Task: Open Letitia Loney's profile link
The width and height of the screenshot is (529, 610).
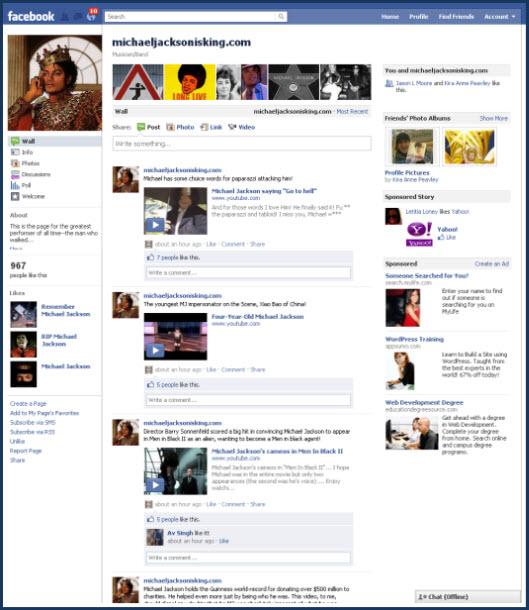Action: pyautogui.click(x=422, y=212)
